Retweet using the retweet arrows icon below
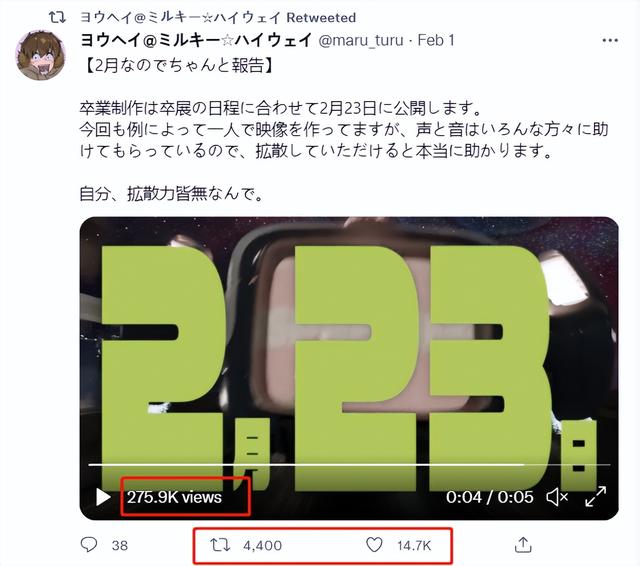 click(x=220, y=545)
